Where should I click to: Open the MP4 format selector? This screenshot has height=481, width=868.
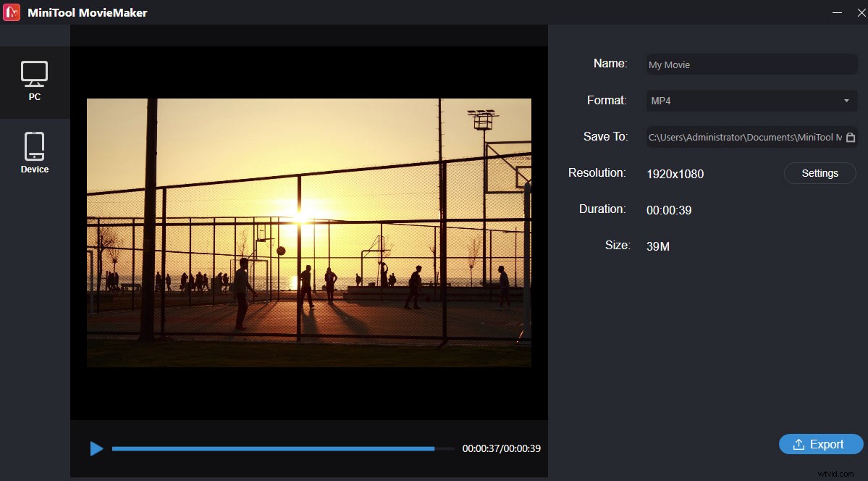coord(751,101)
